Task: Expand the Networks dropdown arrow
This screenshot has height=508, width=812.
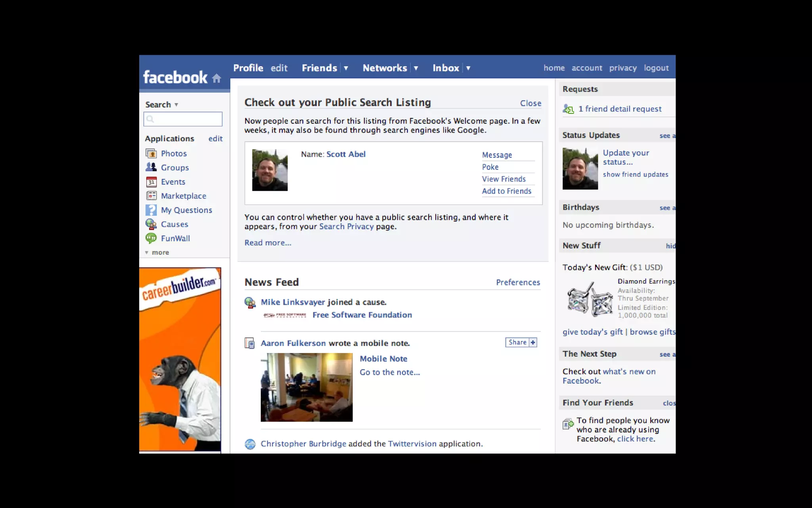Action: pyautogui.click(x=416, y=68)
